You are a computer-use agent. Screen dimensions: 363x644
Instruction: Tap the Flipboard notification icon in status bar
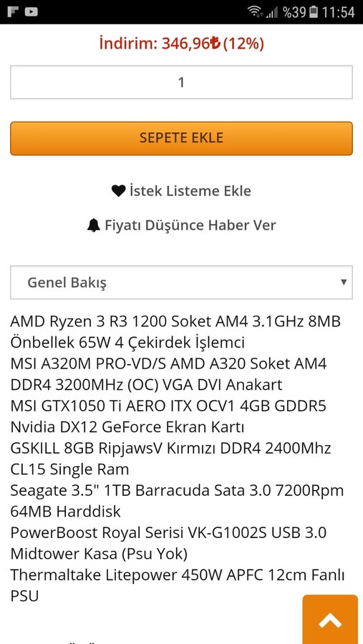point(13,12)
